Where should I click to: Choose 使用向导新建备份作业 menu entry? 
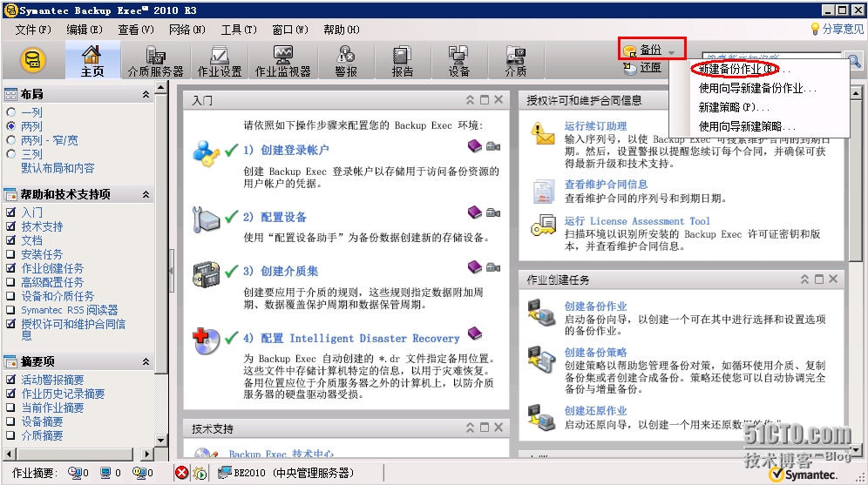(x=758, y=88)
